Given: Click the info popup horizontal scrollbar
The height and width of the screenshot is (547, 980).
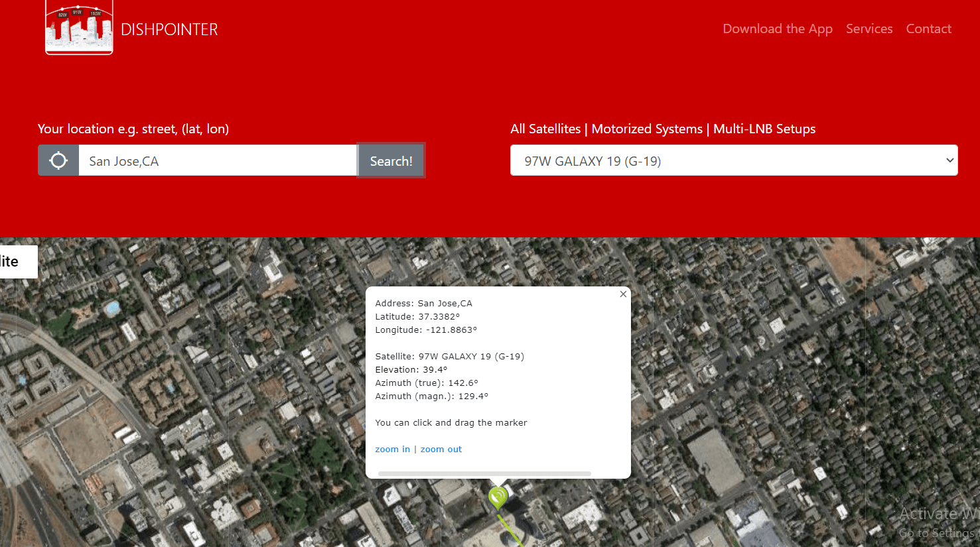Looking at the screenshot, I should click(484, 473).
